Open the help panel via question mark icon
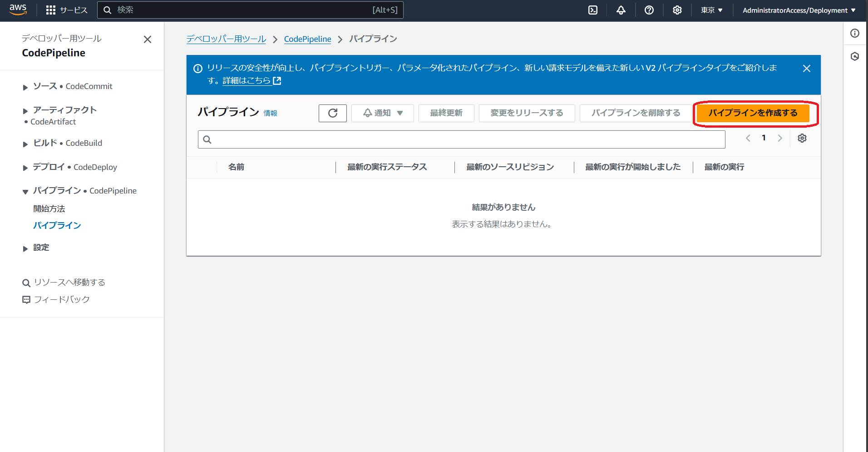This screenshot has width=868, height=452. 649,10
